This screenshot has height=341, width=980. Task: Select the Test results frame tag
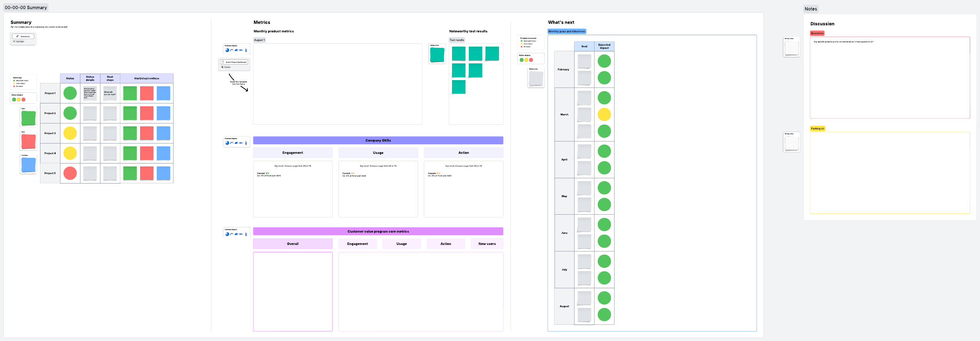click(x=457, y=40)
